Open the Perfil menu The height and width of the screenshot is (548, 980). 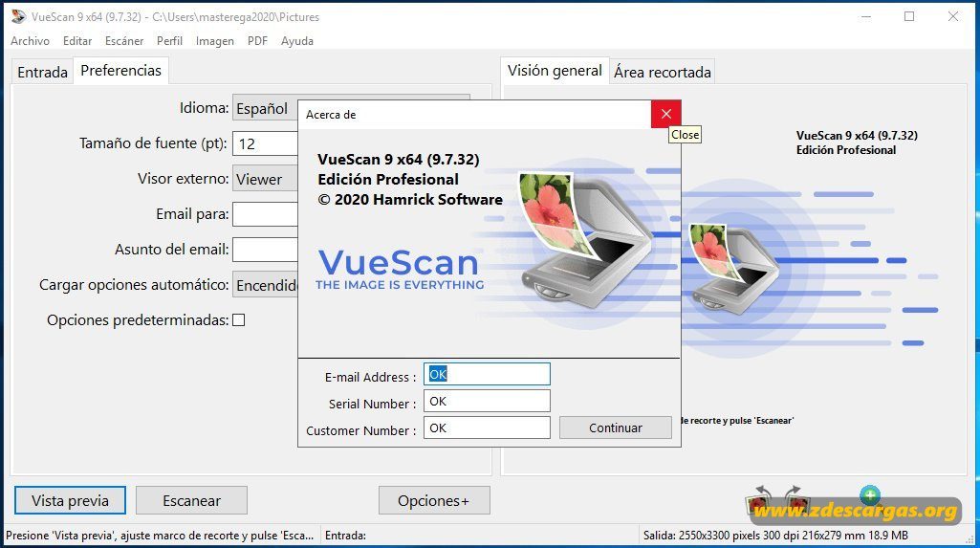169,40
